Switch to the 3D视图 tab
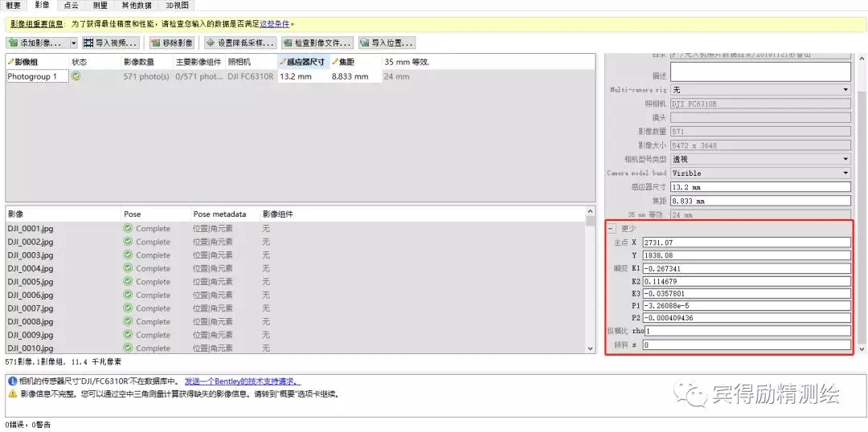Image resolution: width=868 pixels, height=432 pixels. click(176, 5)
